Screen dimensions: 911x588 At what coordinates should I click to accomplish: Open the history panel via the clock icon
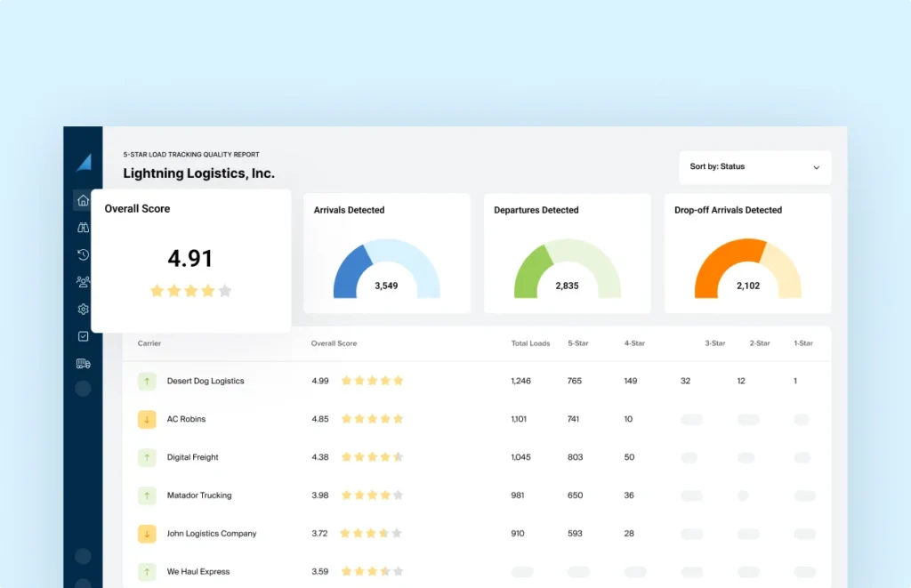(83, 254)
